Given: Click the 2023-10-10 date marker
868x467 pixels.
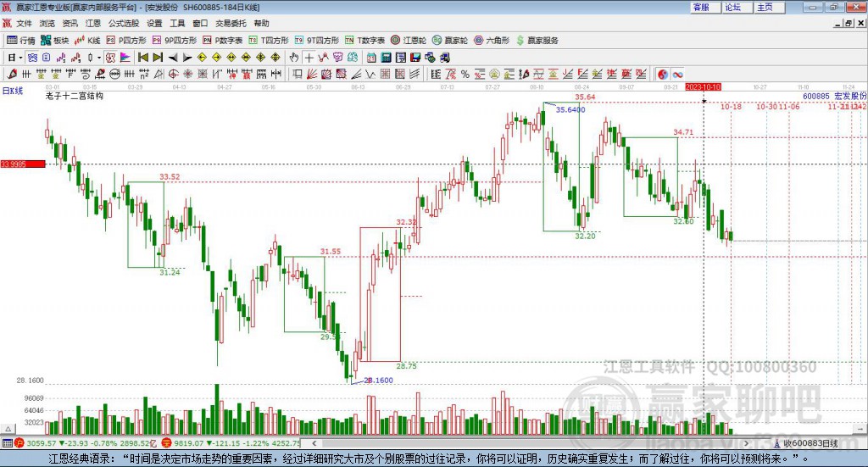Looking at the screenshot, I should pos(703,87).
